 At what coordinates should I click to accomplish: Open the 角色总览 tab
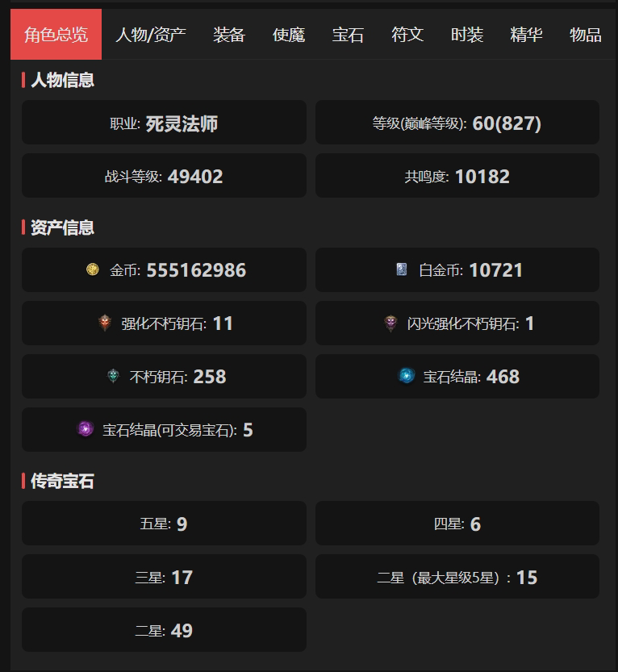(x=56, y=34)
